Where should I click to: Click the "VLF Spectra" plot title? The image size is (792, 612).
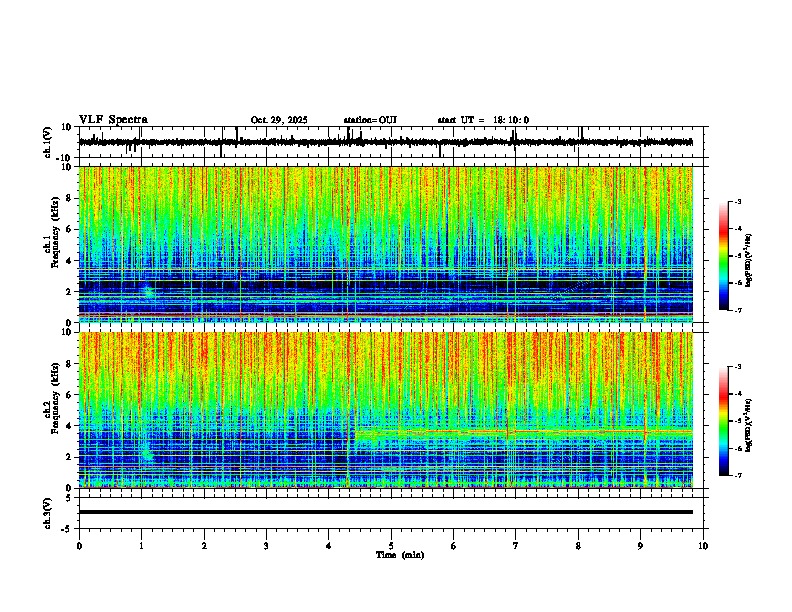pos(113,120)
